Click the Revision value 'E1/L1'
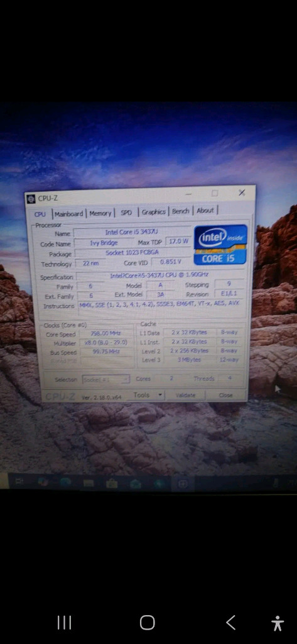 (x=229, y=294)
